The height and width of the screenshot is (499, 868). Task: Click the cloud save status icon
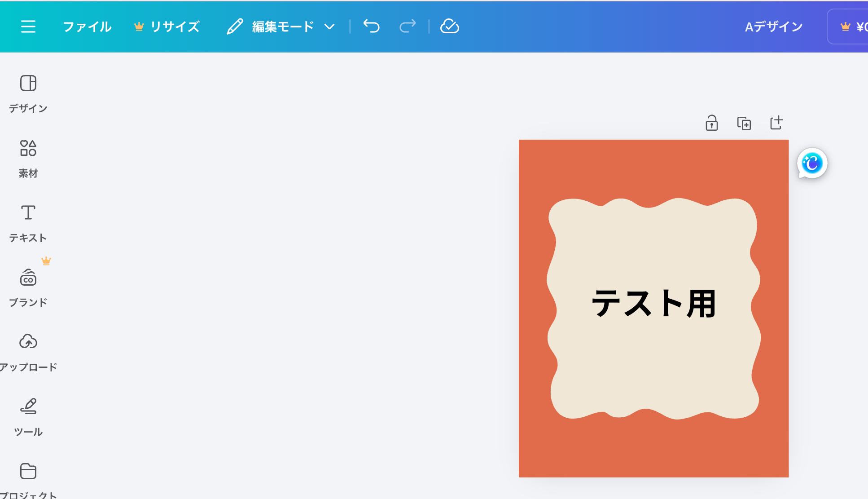(449, 26)
